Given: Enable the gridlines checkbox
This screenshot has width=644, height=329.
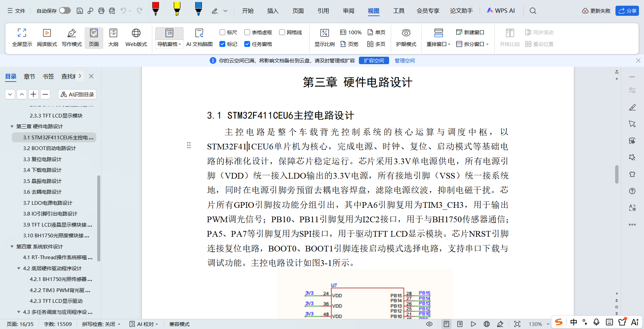Looking at the screenshot, I should coord(282,32).
